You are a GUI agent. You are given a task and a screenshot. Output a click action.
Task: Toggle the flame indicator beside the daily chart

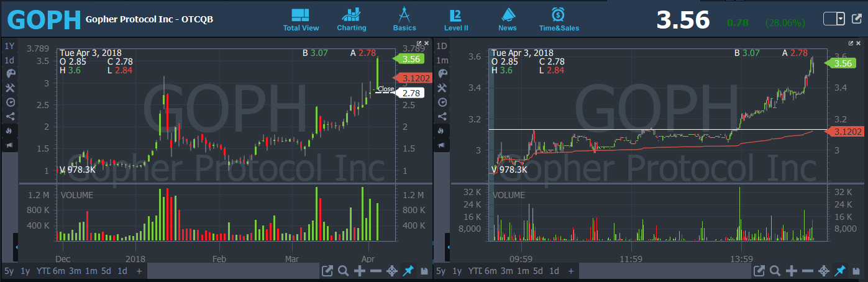[x=9, y=130]
